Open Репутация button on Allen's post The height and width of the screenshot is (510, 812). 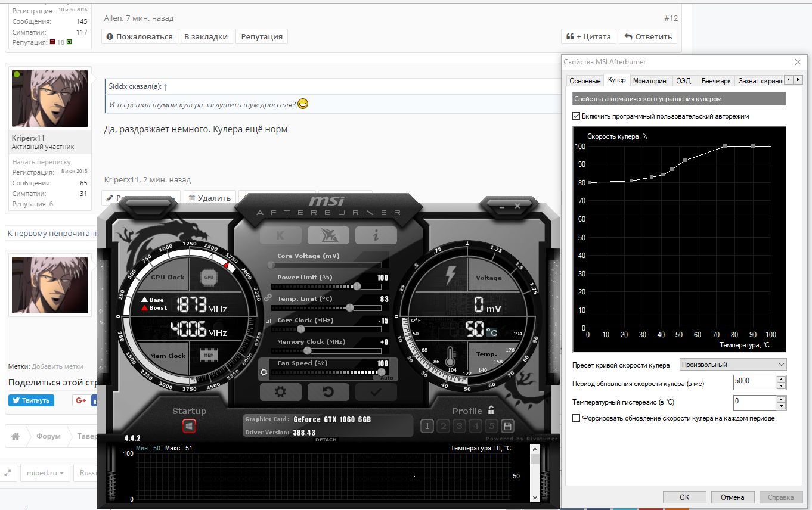262,36
